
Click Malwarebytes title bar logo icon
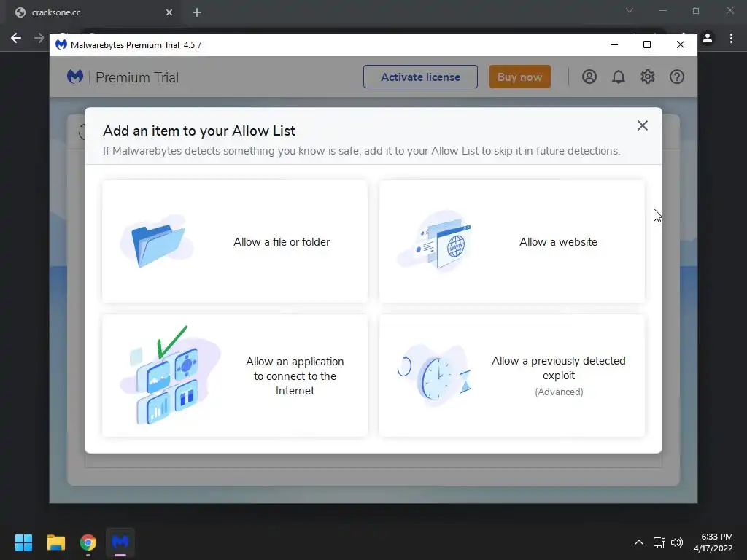(61, 44)
